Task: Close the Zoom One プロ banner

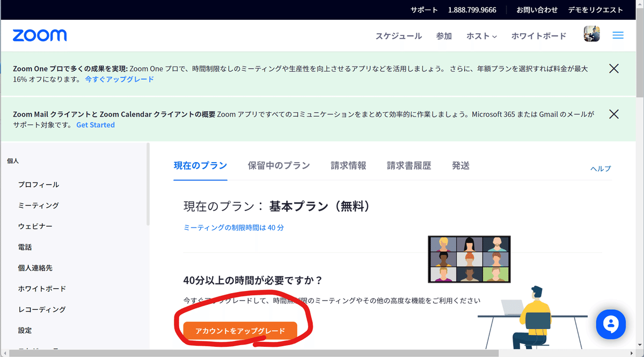Action: [x=614, y=68]
